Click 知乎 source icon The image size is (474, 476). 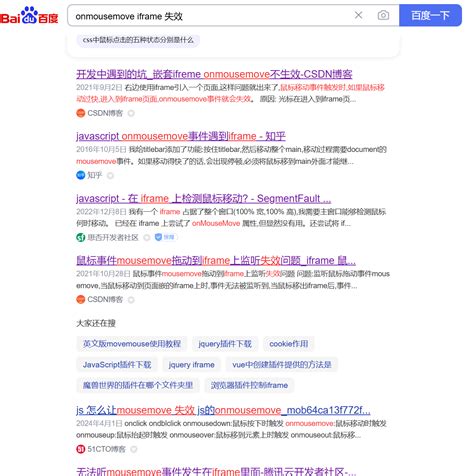tap(81, 175)
